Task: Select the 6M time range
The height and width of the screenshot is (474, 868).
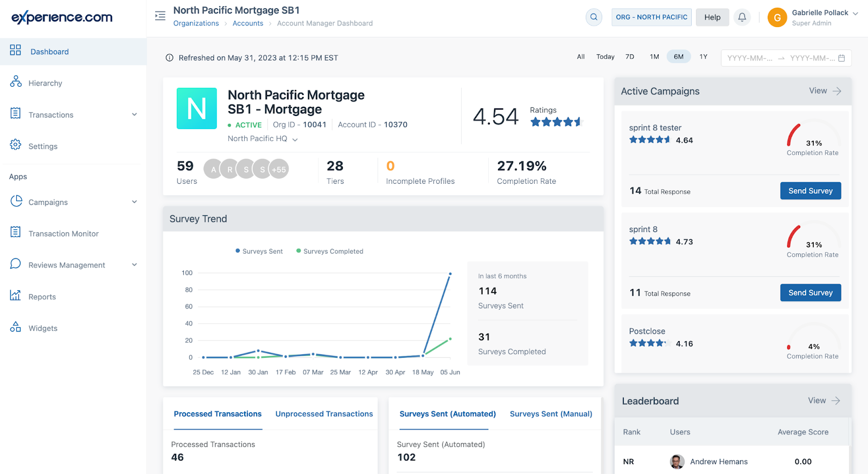Action: pyautogui.click(x=679, y=56)
